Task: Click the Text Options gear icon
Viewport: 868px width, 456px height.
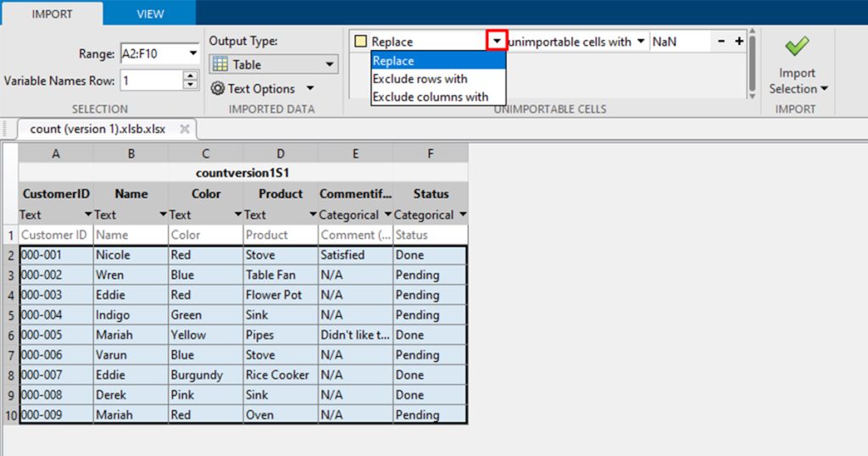Action: (217, 88)
